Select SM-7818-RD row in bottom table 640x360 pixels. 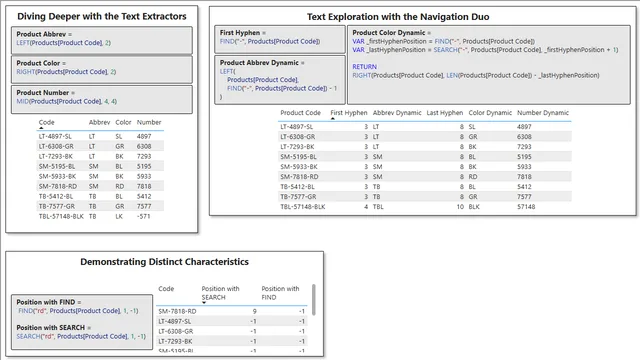tap(231, 311)
